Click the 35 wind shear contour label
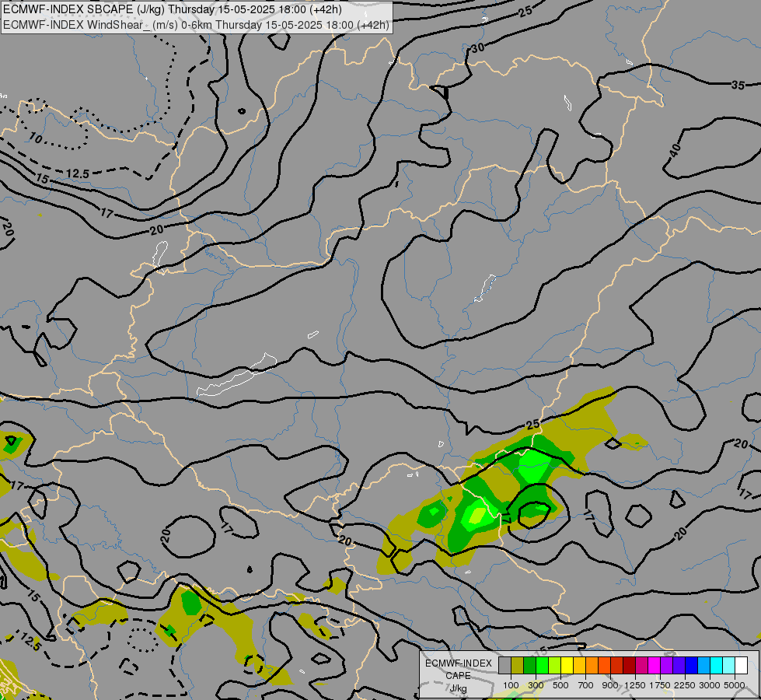761x700 pixels. coord(738,85)
